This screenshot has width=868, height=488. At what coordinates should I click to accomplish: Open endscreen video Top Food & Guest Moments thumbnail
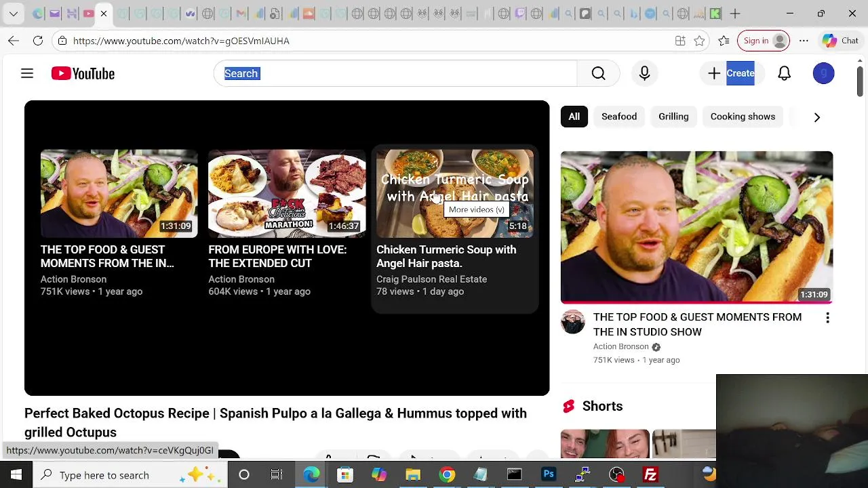(119, 193)
